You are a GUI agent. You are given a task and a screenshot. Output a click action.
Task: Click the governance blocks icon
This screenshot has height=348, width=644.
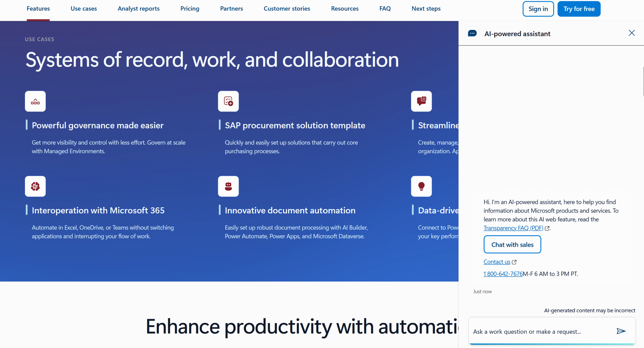35,101
